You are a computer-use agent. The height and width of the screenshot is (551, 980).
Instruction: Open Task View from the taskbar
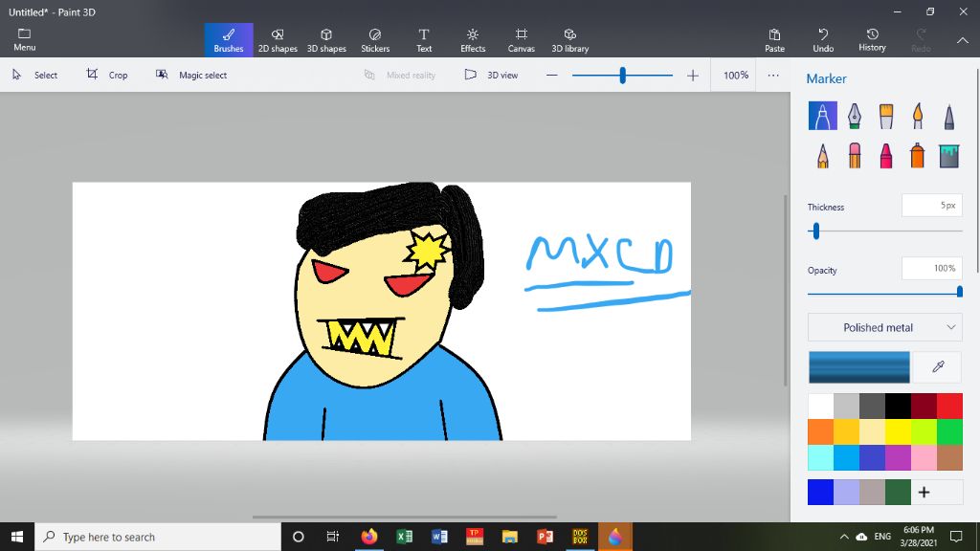(332, 537)
